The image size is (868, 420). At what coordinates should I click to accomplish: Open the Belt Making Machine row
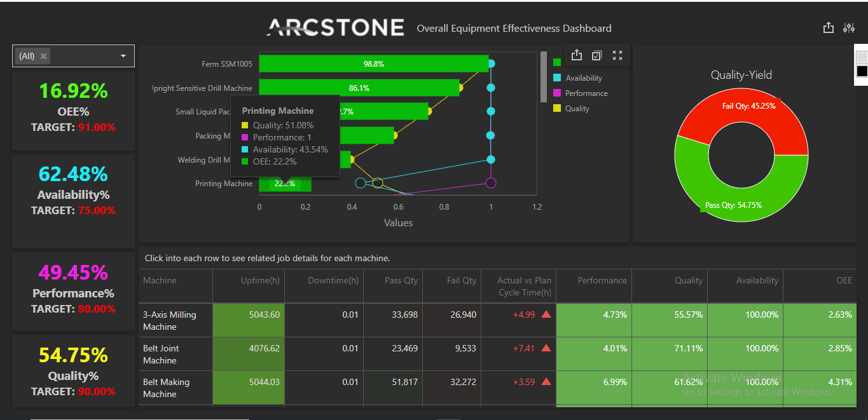click(x=166, y=388)
